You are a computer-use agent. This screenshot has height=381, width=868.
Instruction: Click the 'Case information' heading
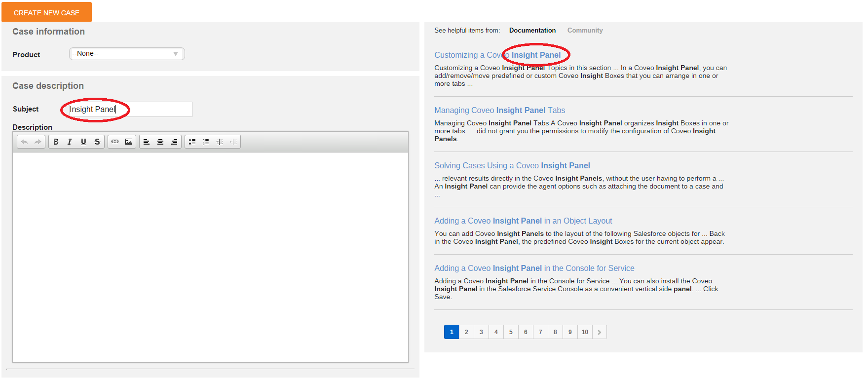[48, 32]
